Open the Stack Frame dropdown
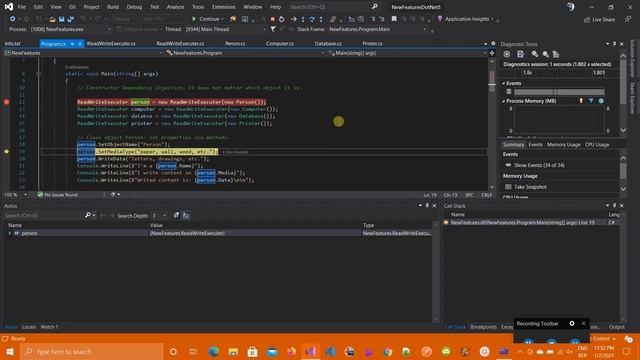This screenshot has width=640, height=360. 378,29
